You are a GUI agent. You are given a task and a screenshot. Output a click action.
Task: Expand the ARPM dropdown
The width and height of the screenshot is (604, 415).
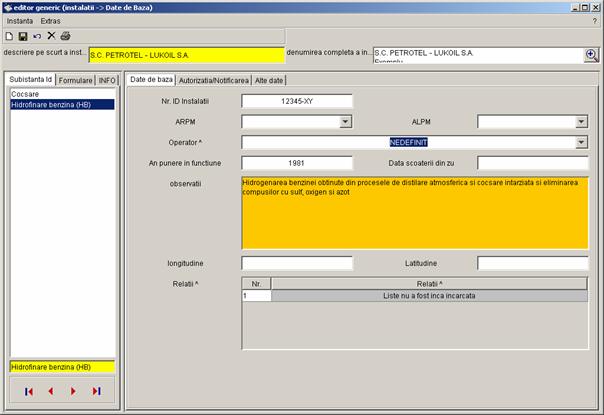pyautogui.click(x=345, y=122)
